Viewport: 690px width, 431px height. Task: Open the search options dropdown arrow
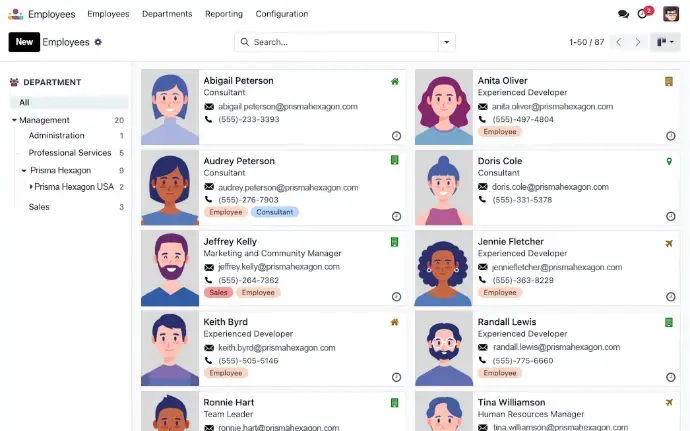pyautogui.click(x=445, y=42)
